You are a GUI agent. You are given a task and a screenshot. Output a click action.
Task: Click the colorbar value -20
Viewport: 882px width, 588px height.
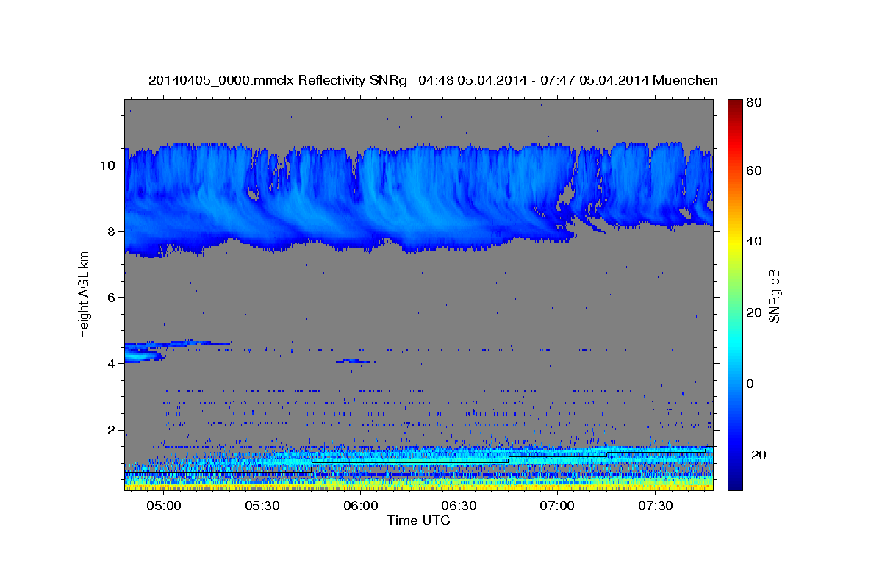pos(756,455)
